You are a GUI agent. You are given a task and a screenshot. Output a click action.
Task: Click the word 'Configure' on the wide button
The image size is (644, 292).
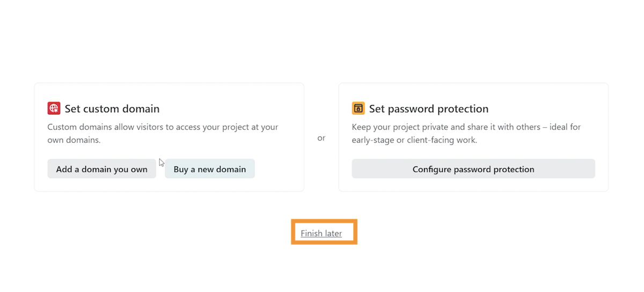click(x=432, y=169)
